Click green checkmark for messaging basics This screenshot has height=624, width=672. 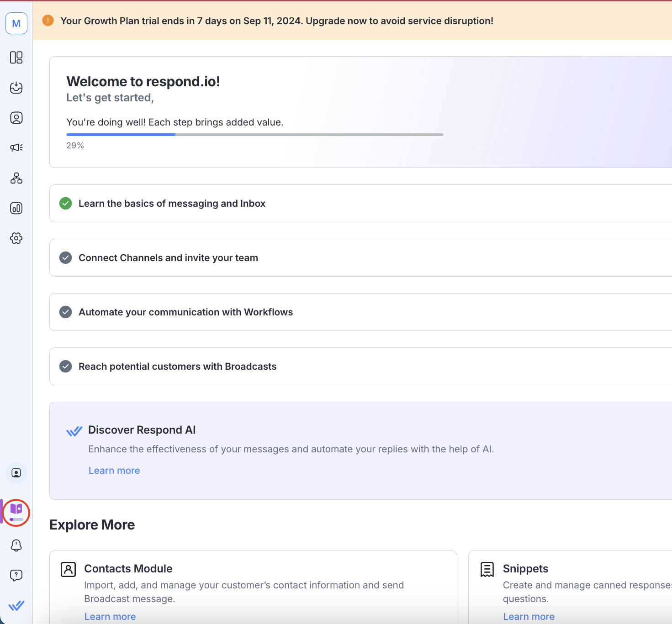pyautogui.click(x=66, y=204)
